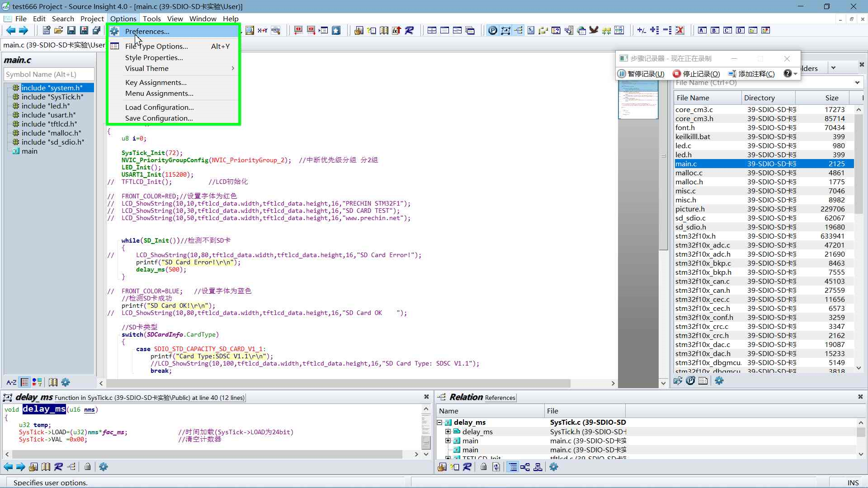Select include "tftlcd.h" symbol entry
Image resolution: width=868 pixels, height=488 pixels.
(49, 124)
